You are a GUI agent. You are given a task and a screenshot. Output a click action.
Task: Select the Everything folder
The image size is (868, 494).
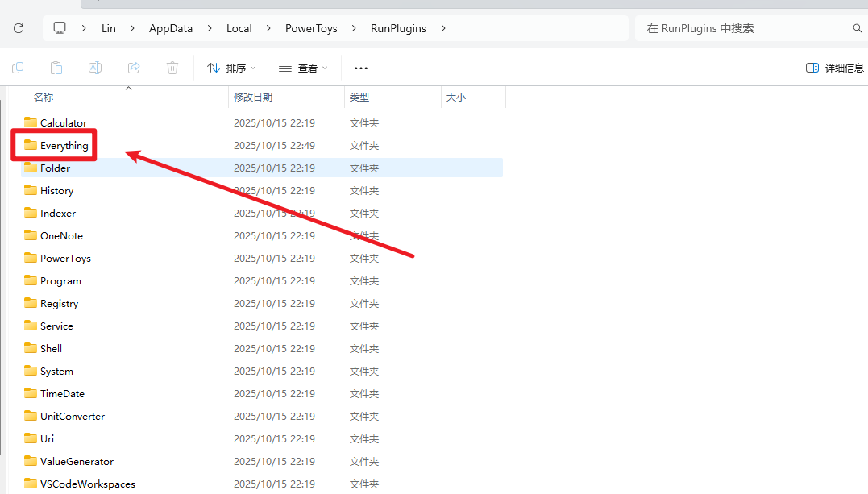(x=64, y=146)
